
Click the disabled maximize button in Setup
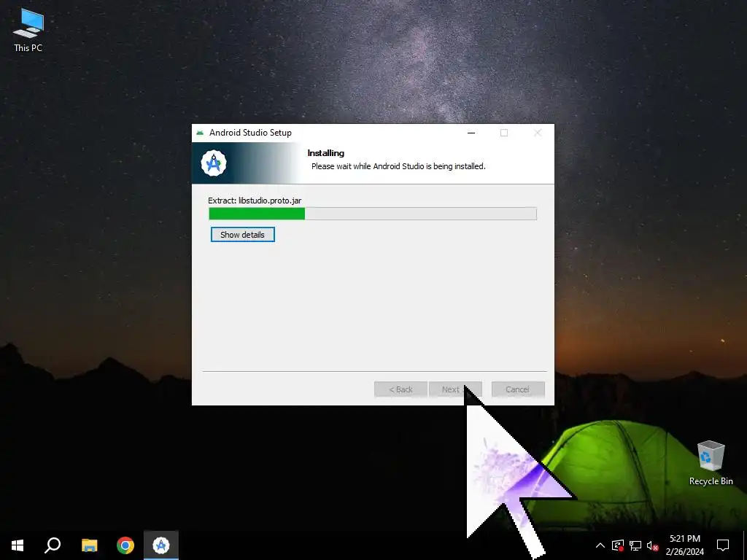[x=504, y=133]
